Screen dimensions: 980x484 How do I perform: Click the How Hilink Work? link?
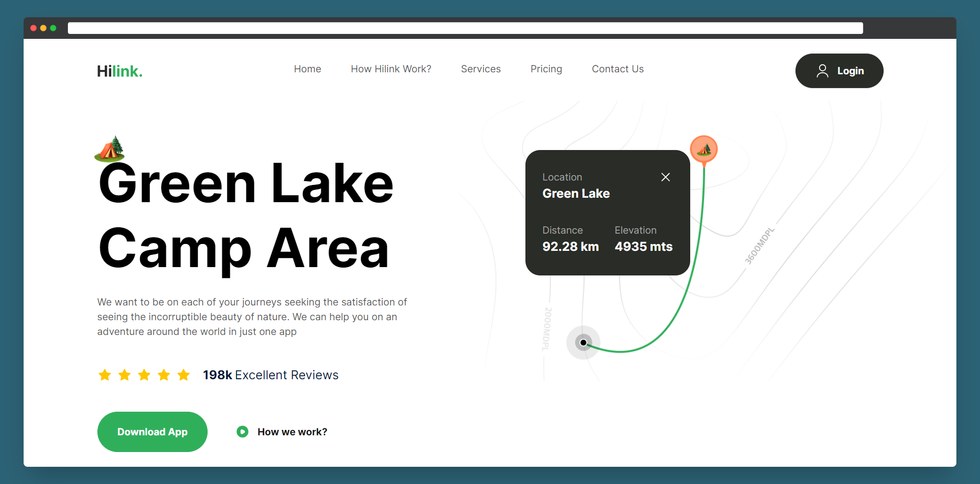[x=391, y=69]
